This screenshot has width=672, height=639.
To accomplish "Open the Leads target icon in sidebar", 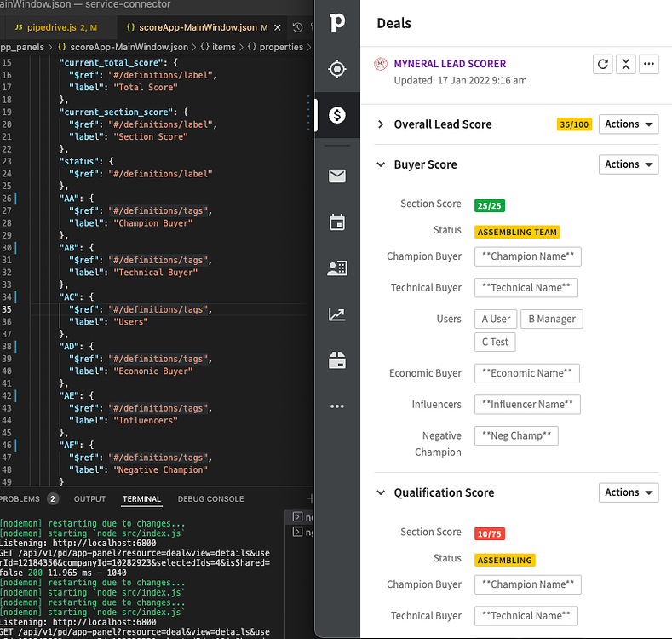I will (x=337, y=69).
